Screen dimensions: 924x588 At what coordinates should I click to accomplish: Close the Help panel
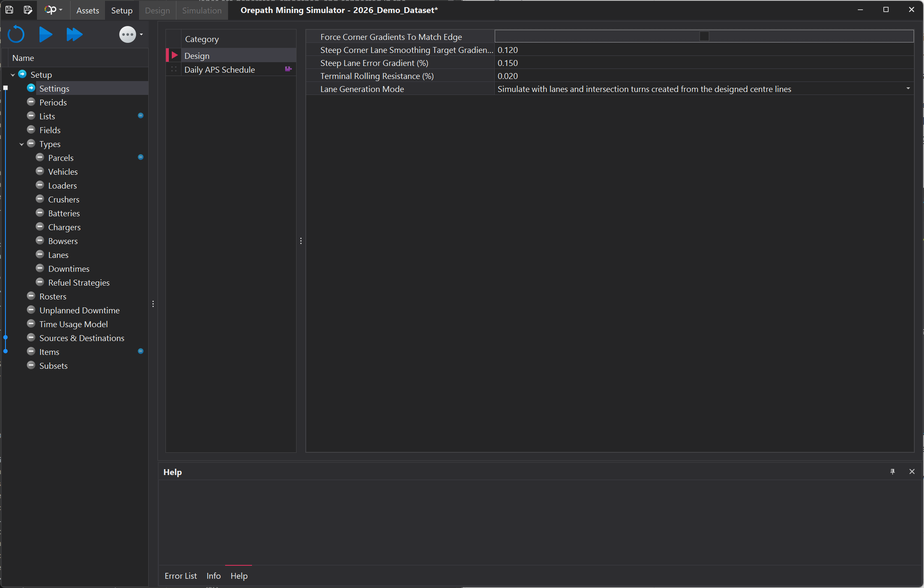tap(912, 472)
